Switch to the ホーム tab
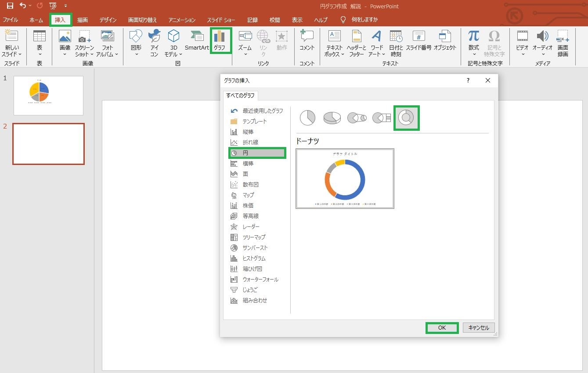The height and width of the screenshot is (373, 588). click(x=36, y=20)
